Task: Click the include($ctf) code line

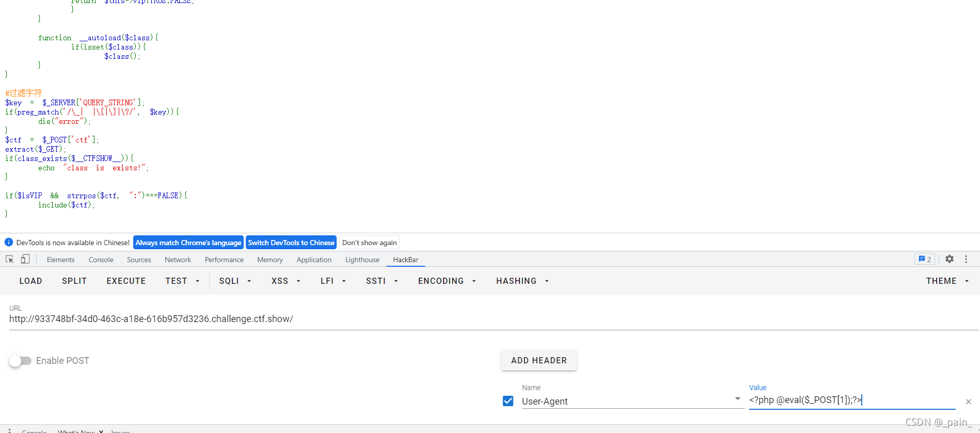Action: (x=67, y=205)
